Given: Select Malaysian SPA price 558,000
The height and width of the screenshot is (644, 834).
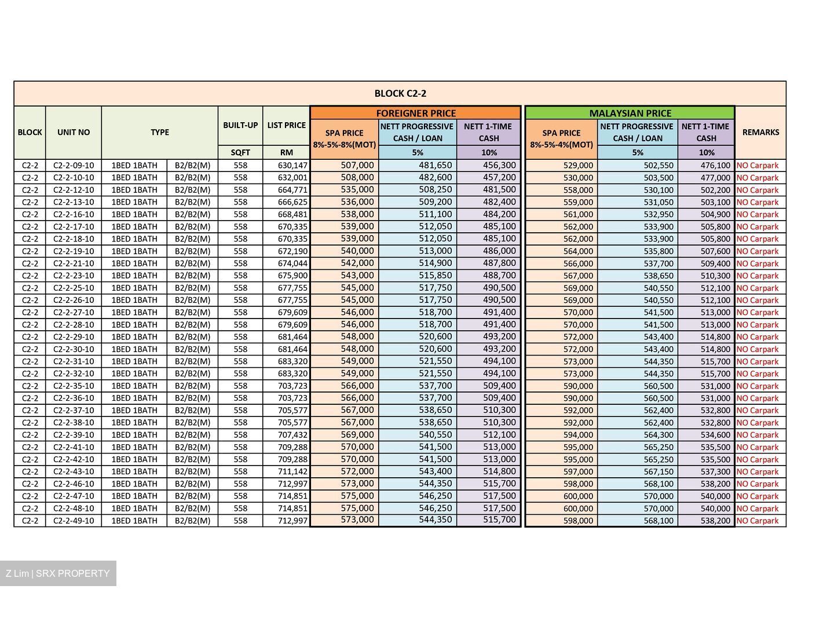Looking at the screenshot, I should 578,190.
